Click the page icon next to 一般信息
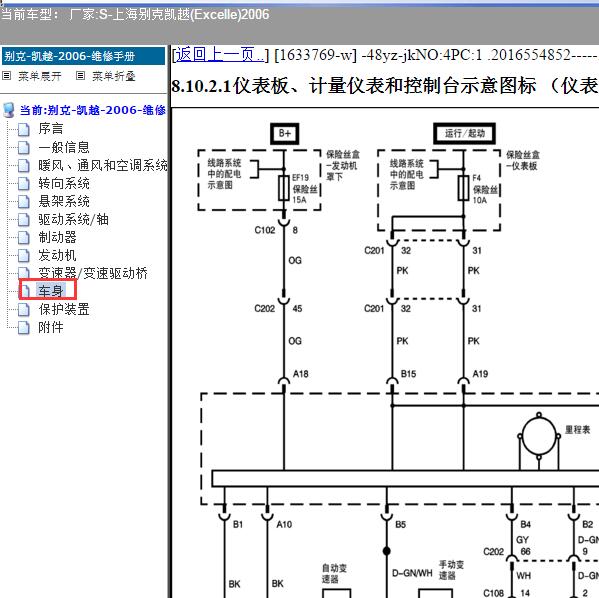The image size is (599, 598). (24, 147)
